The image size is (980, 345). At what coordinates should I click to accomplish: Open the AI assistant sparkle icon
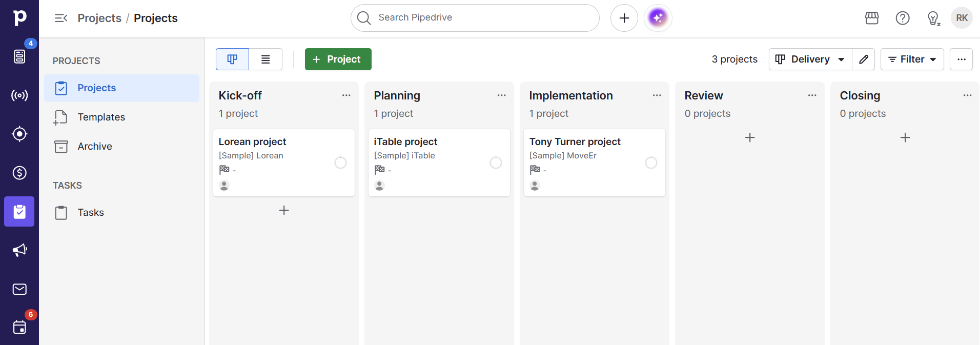click(658, 18)
